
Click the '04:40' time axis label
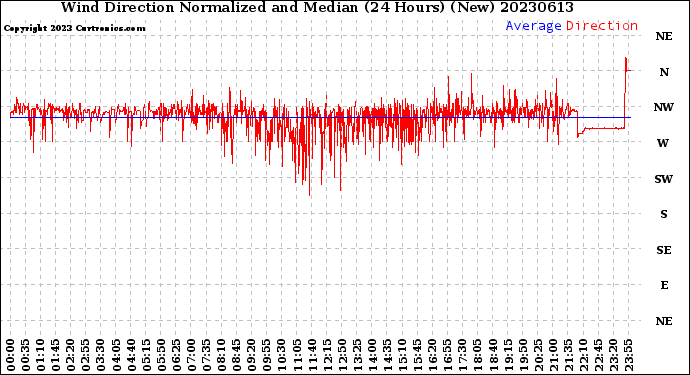click(131, 355)
